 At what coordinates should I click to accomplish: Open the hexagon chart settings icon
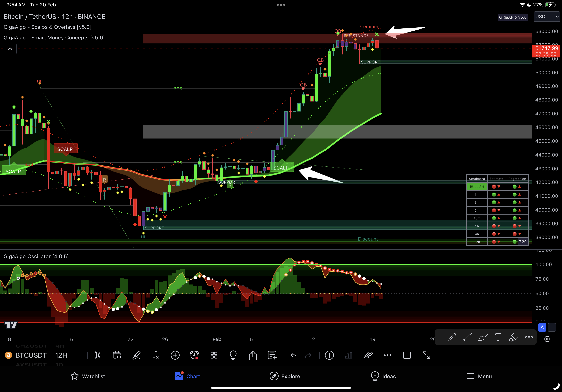point(547,339)
